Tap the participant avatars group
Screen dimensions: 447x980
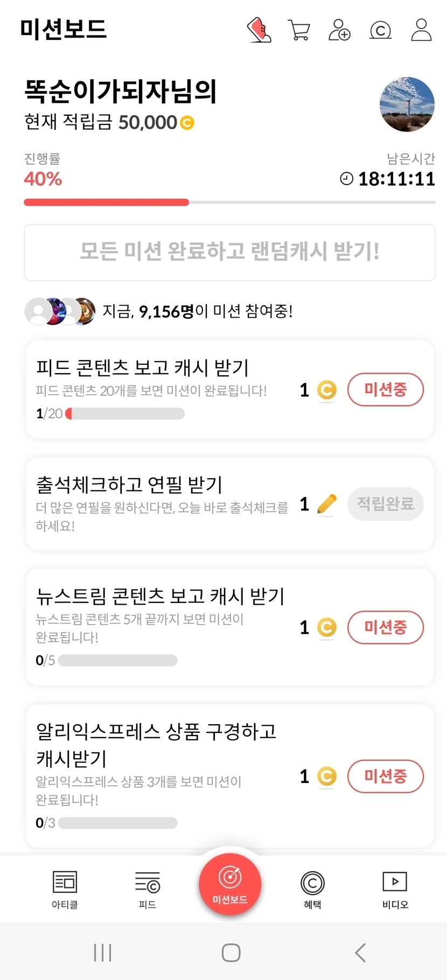click(60, 311)
